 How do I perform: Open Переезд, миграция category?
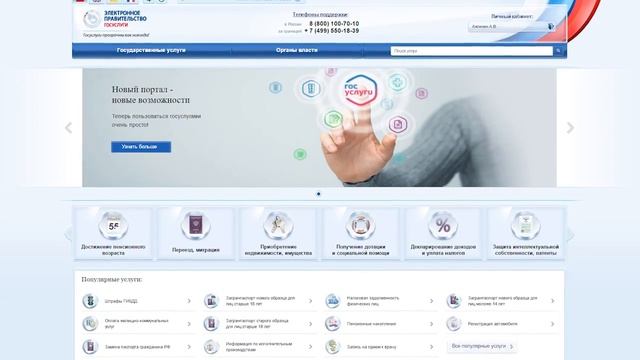tap(196, 233)
